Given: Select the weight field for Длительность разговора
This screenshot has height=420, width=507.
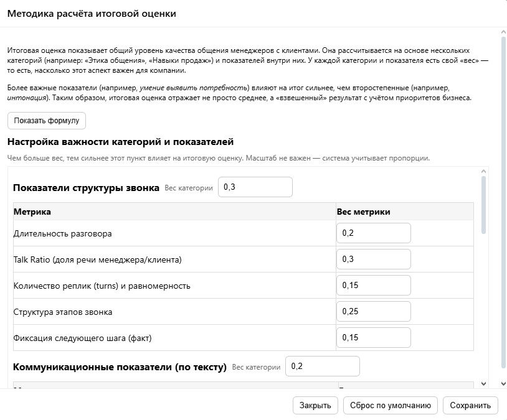Looking at the screenshot, I should tap(372, 233).
